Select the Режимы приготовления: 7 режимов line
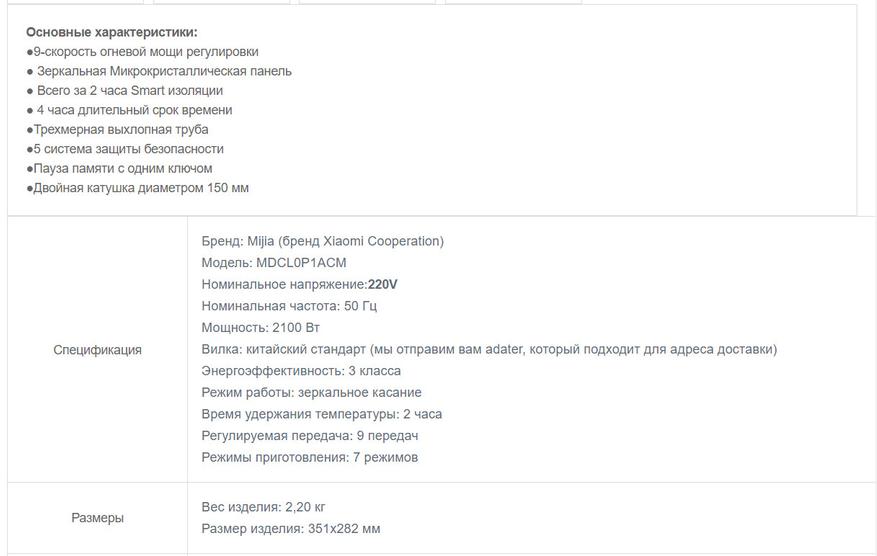The image size is (877, 556). tap(309, 457)
